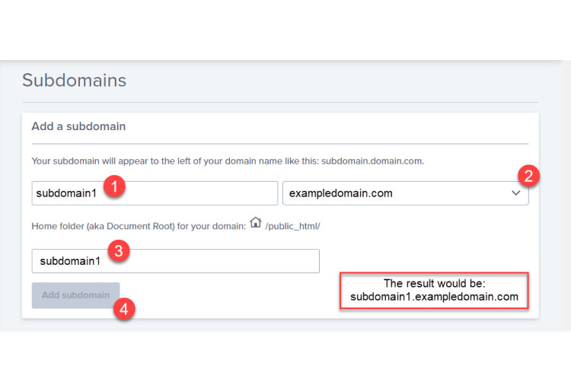The image size is (571, 392).
Task: Focus the subdomain name input field
Action: point(155,193)
